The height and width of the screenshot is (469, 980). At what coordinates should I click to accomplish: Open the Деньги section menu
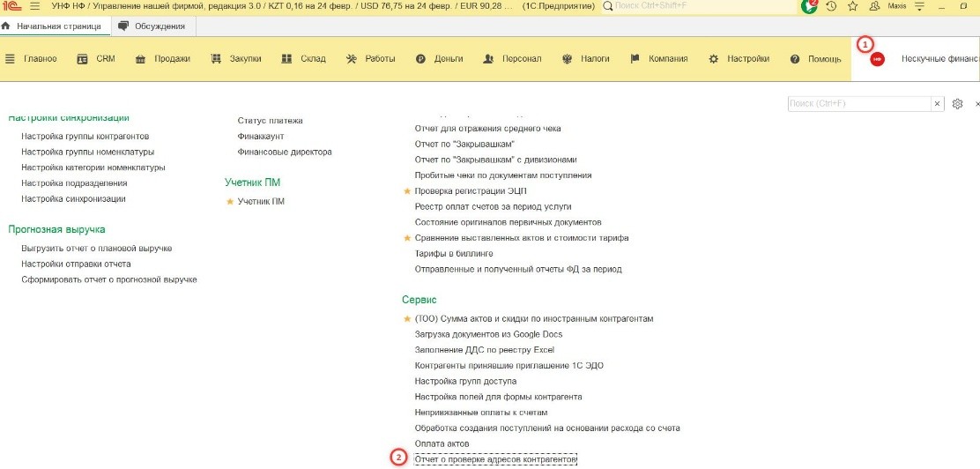click(439, 59)
